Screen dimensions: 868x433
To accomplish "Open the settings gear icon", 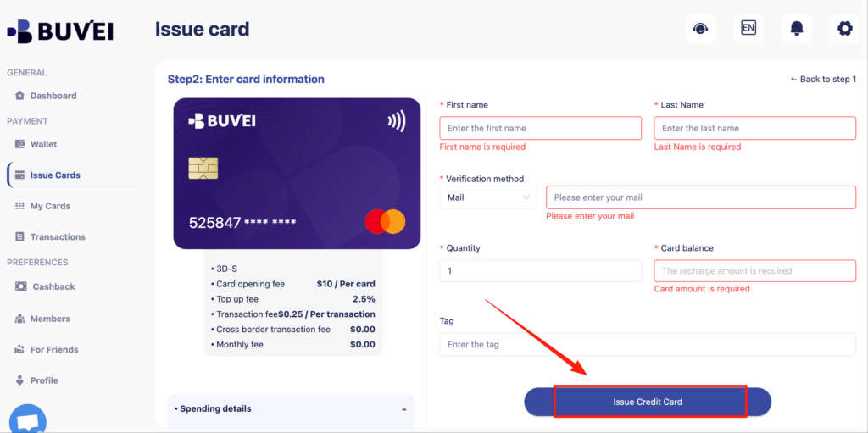I will point(844,29).
